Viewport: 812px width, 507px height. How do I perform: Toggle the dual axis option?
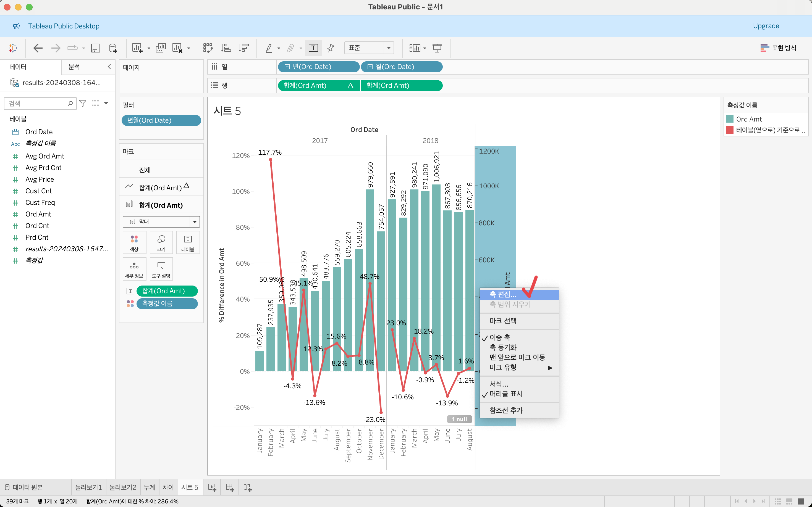[499, 337]
